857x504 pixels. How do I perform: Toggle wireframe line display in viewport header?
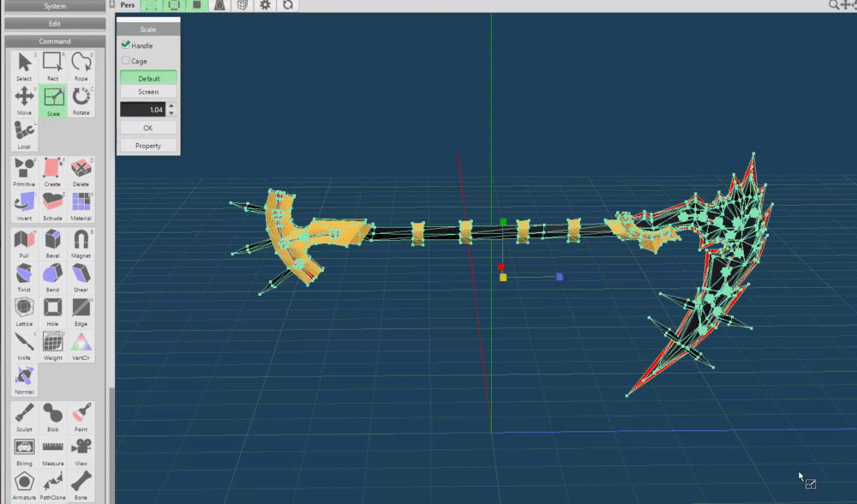pos(174,5)
